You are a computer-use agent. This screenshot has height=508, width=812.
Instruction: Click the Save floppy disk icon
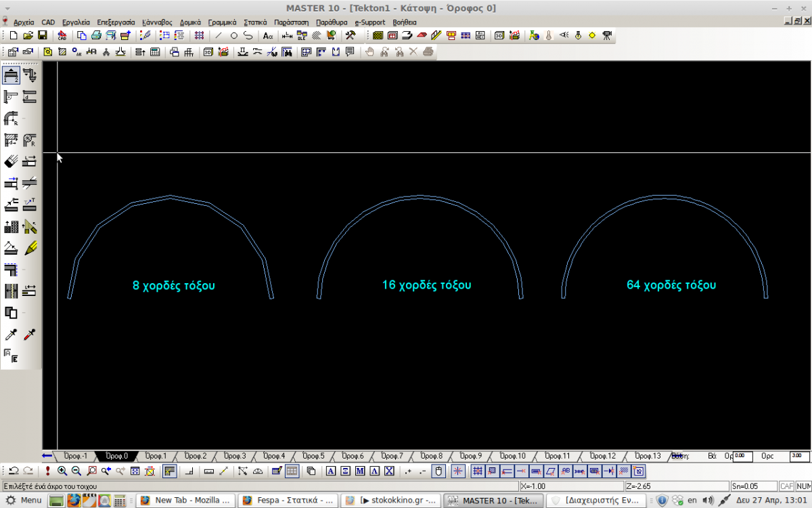coord(42,35)
